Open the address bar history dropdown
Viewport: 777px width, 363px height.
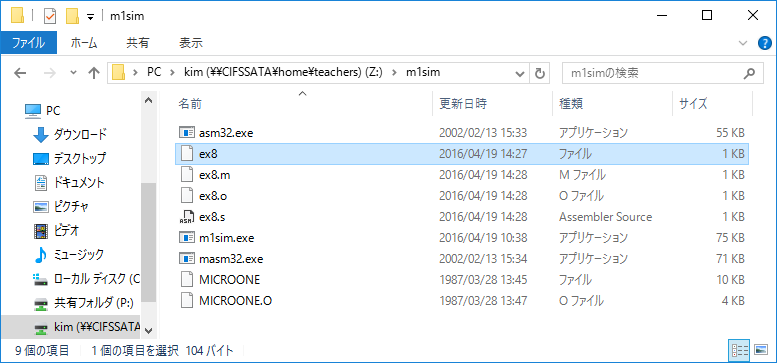(520, 74)
